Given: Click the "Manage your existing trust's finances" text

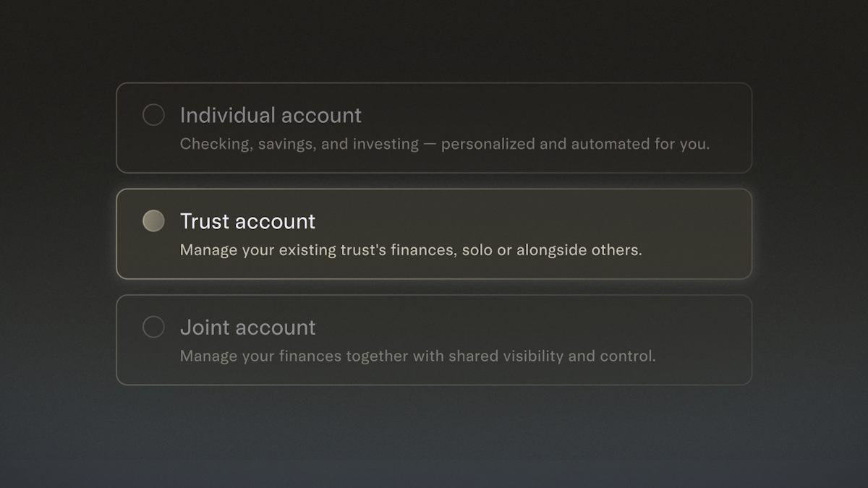Looking at the screenshot, I should pyautogui.click(x=316, y=250).
